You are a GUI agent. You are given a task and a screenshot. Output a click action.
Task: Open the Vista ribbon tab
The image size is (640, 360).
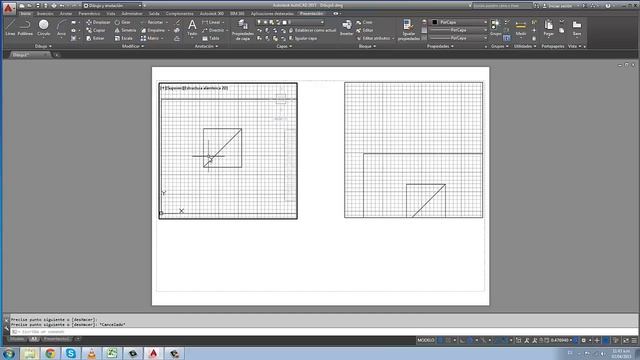pos(111,13)
